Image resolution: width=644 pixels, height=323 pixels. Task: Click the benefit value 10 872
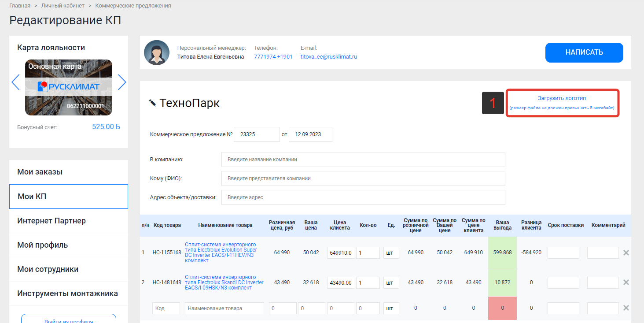(x=502, y=282)
